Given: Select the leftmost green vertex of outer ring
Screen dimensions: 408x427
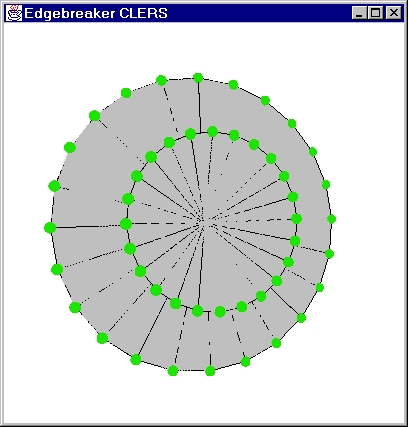Looking at the screenshot, I should tap(50, 228).
